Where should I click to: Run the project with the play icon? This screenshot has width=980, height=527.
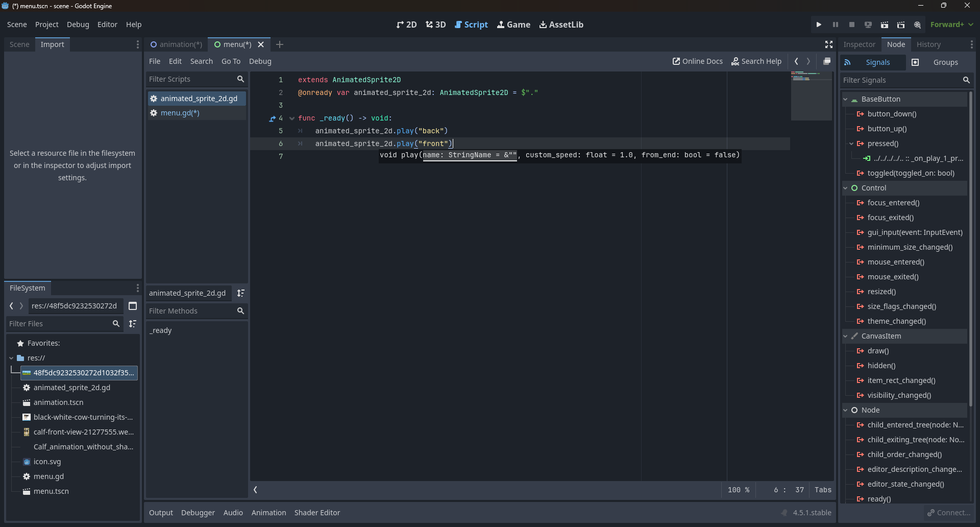pyautogui.click(x=819, y=25)
